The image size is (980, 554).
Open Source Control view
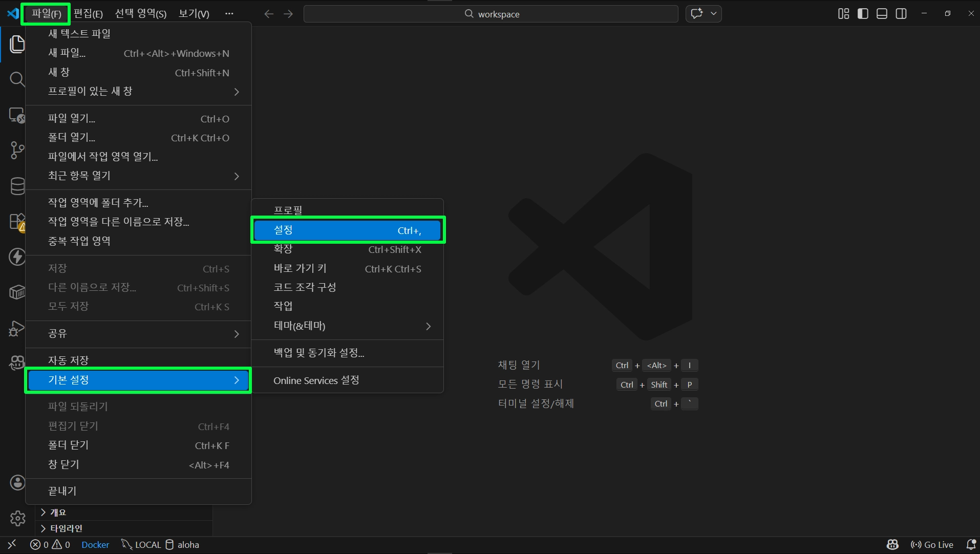tap(17, 151)
